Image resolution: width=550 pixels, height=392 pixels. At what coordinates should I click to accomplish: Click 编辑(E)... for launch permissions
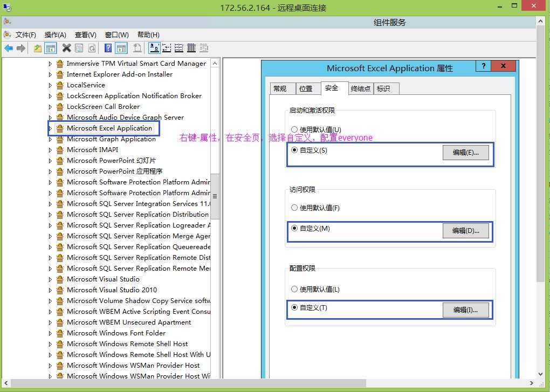[465, 153]
